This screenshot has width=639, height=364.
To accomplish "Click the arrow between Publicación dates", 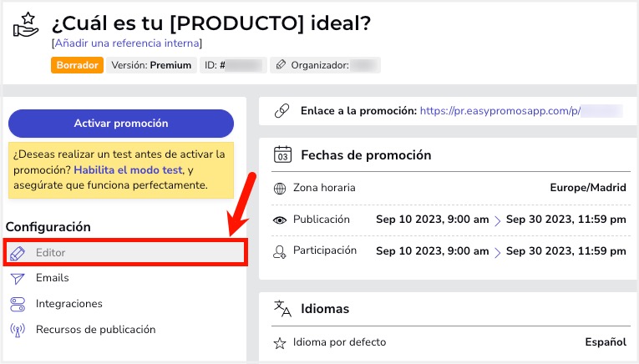I will point(498,220).
